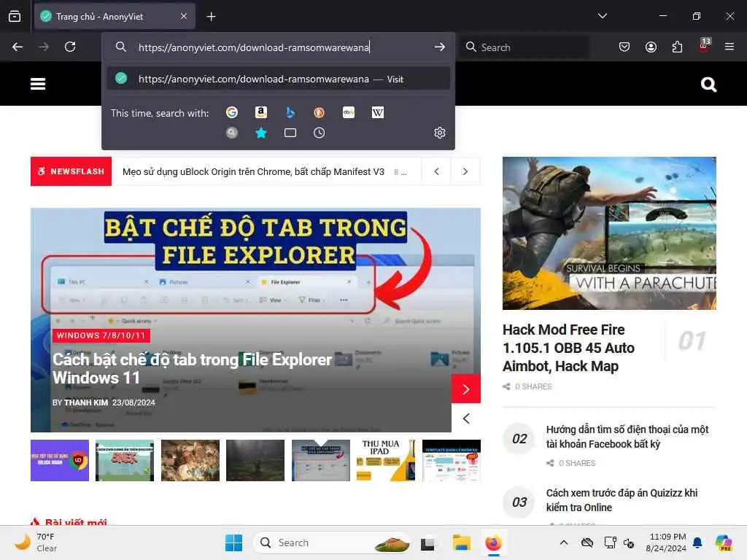This screenshot has width=747, height=560.
Task: Open Firefox account icon
Action: click(x=651, y=47)
